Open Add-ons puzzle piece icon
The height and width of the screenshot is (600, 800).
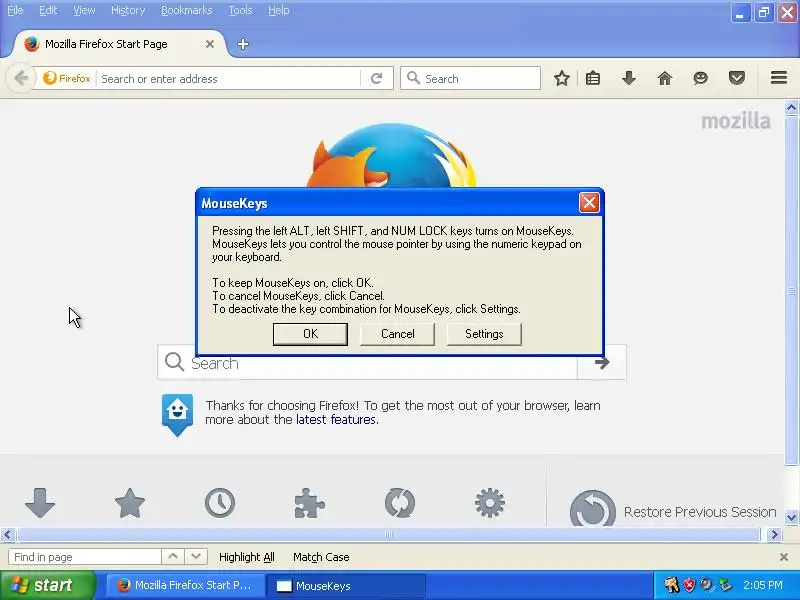click(x=309, y=503)
